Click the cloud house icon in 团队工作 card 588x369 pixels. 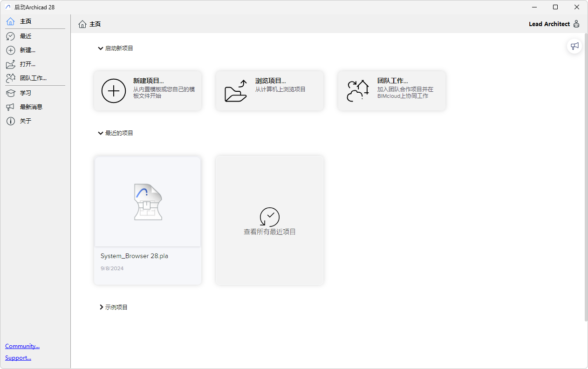click(x=358, y=90)
